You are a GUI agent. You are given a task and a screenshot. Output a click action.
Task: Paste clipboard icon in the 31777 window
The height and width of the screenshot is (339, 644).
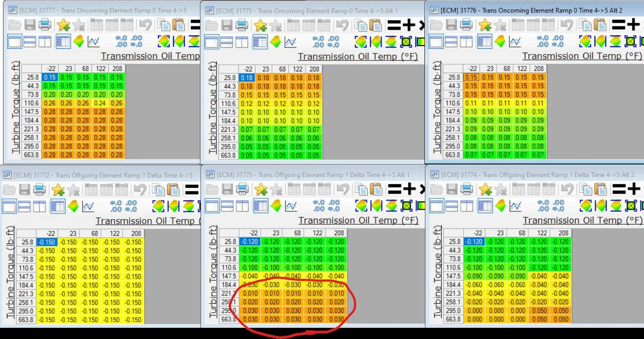point(178,25)
